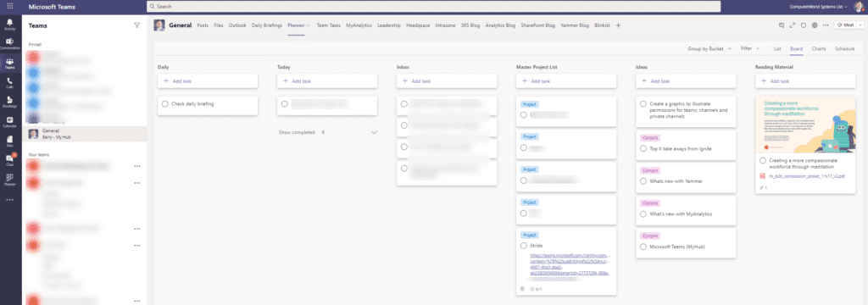Click the user profile picture
This screenshot has width=868, height=305.
tap(858, 6)
